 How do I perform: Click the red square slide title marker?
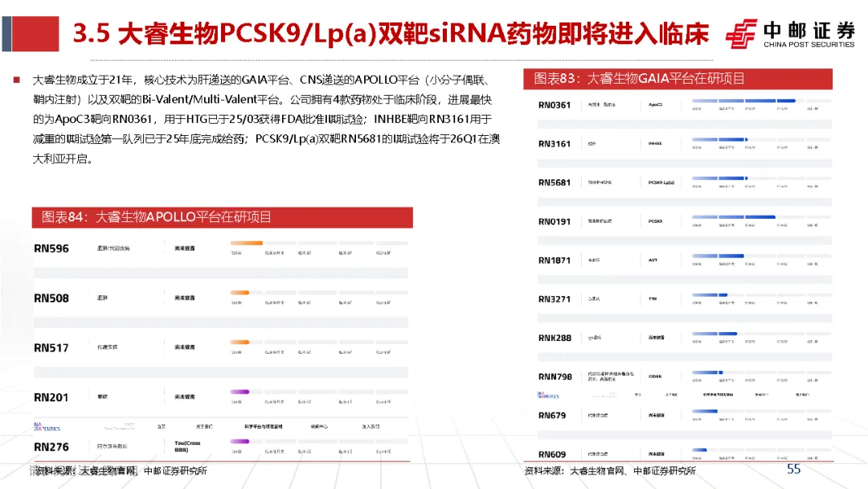coord(35,34)
